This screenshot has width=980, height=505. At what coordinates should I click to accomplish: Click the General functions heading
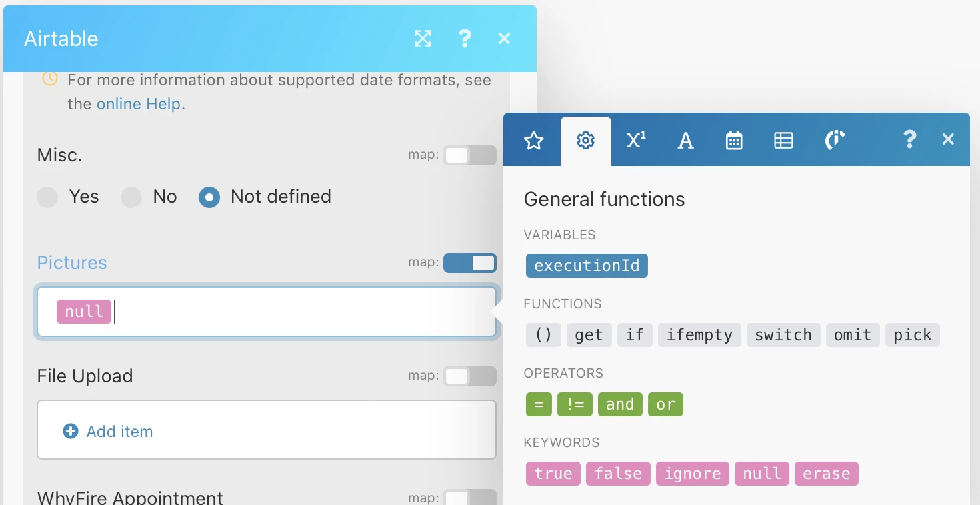click(604, 199)
